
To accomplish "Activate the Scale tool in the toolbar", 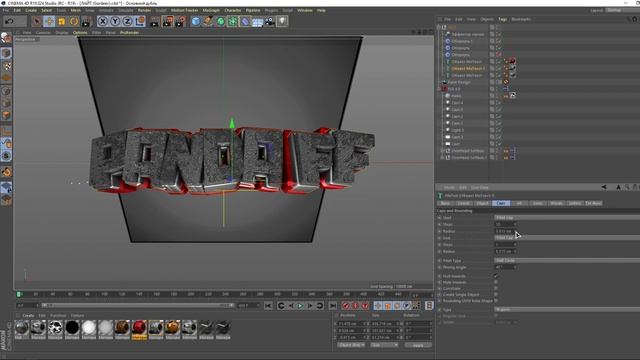I will click(62, 21).
